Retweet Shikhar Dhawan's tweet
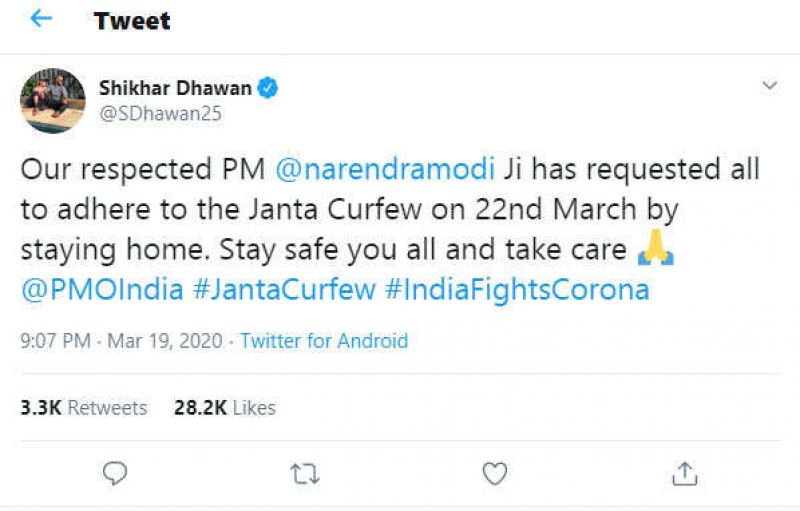 303,471
